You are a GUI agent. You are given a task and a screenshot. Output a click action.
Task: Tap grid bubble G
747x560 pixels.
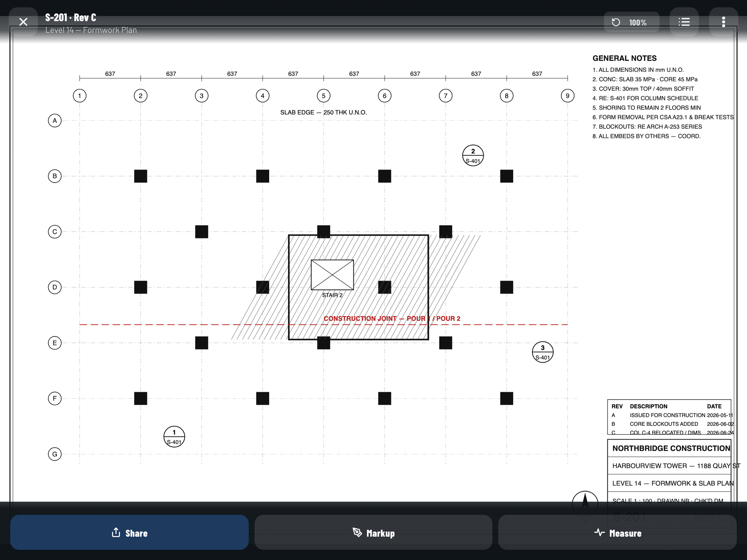coord(55,454)
